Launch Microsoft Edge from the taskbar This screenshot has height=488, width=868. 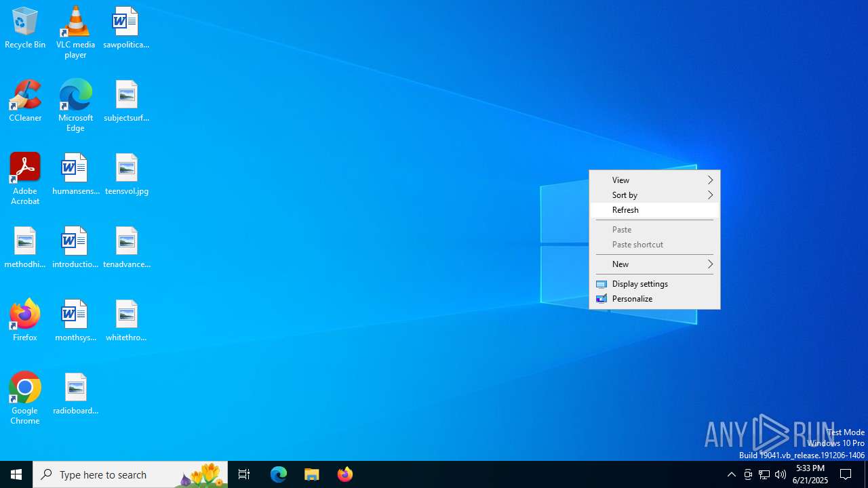click(279, 474)
